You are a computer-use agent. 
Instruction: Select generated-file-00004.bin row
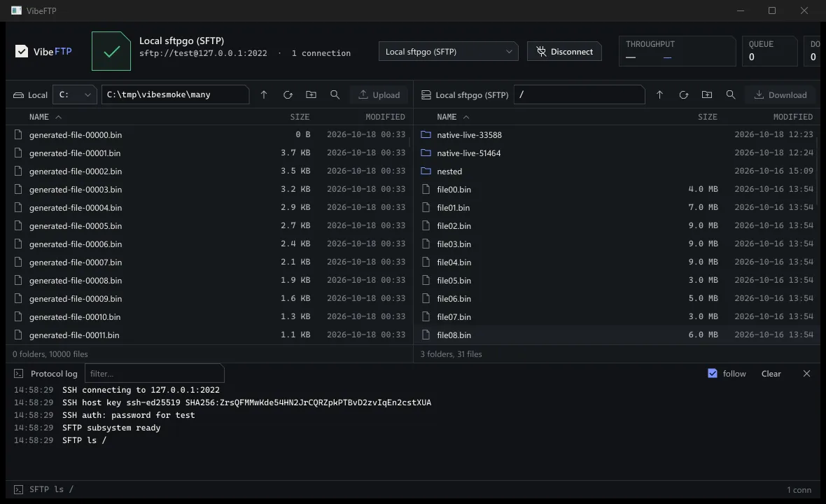click(x=209, y=207)
